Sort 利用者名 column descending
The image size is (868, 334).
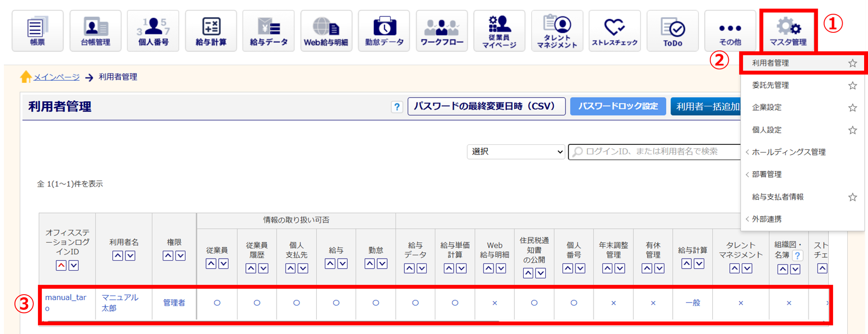coord(130,256)
